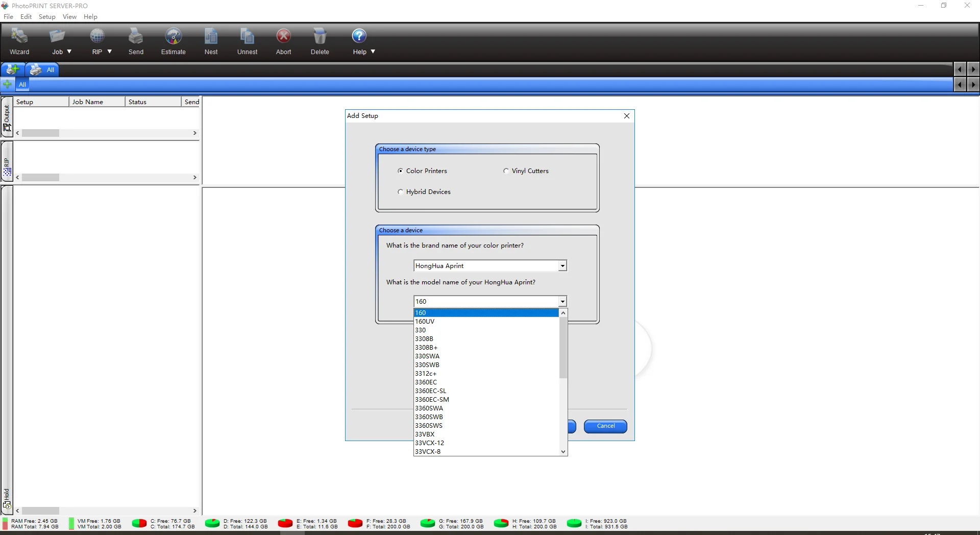Open the Help menu in menu bar

(90, 16)
